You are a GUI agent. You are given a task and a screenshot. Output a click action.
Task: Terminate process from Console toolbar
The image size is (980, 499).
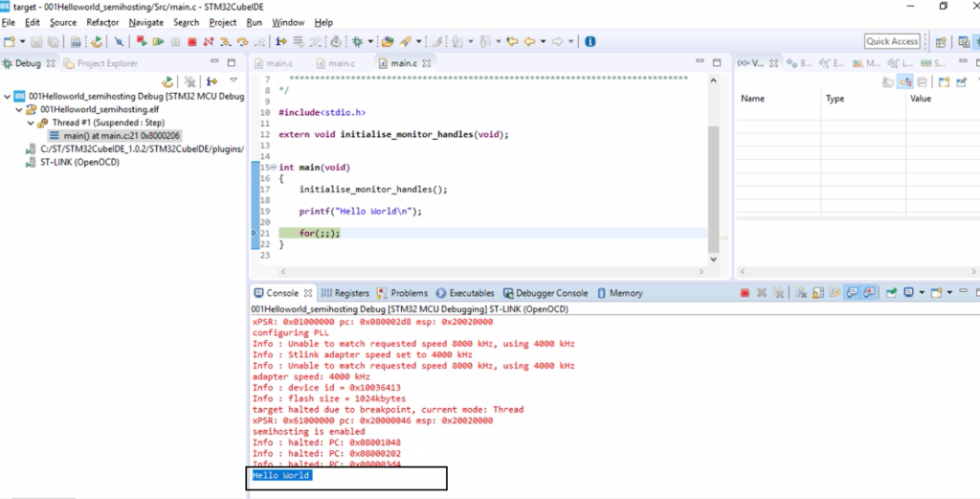(x=745, y=293)
